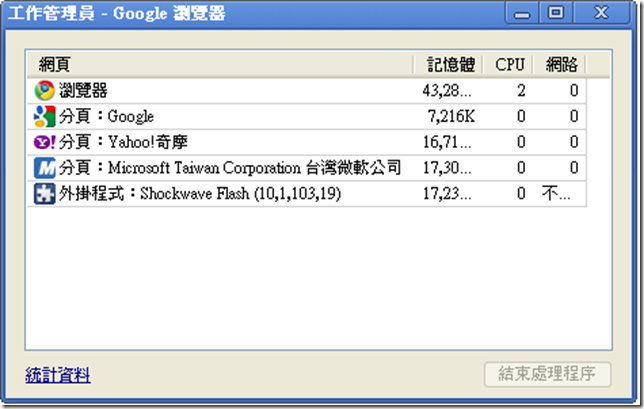Click the Chrome icon in 瀏覽器 row
Screen dimensions: 644x409
[x=44, y=90]
